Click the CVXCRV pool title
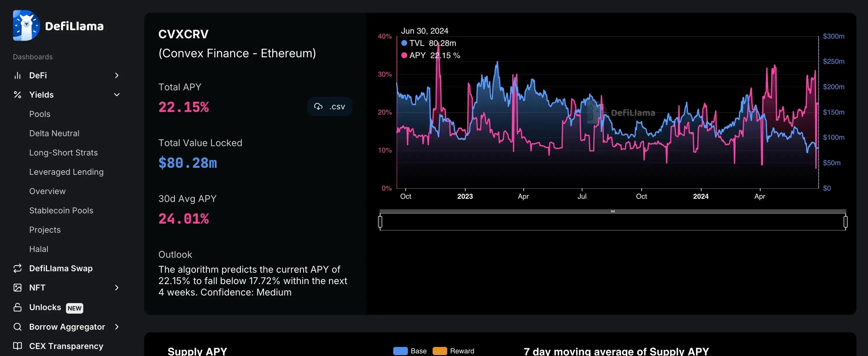Screen dimensions: 868x356 [184, 34]
